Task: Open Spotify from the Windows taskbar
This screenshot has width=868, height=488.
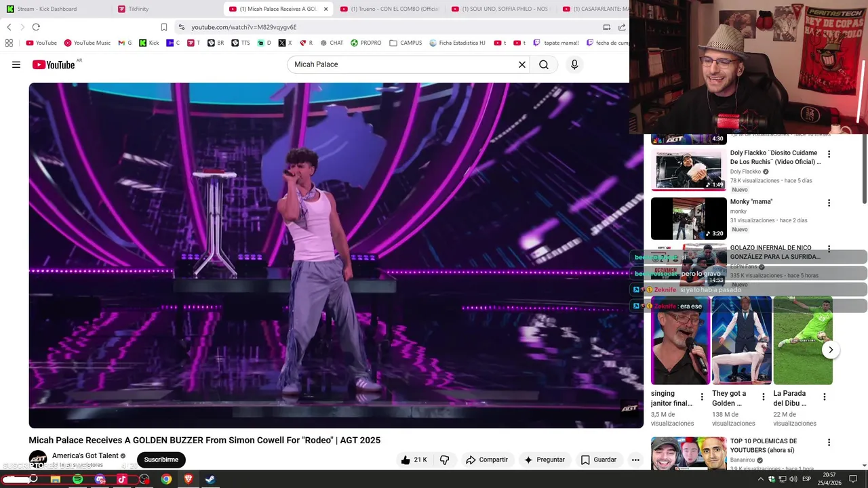Action: (x=77, y=479)
